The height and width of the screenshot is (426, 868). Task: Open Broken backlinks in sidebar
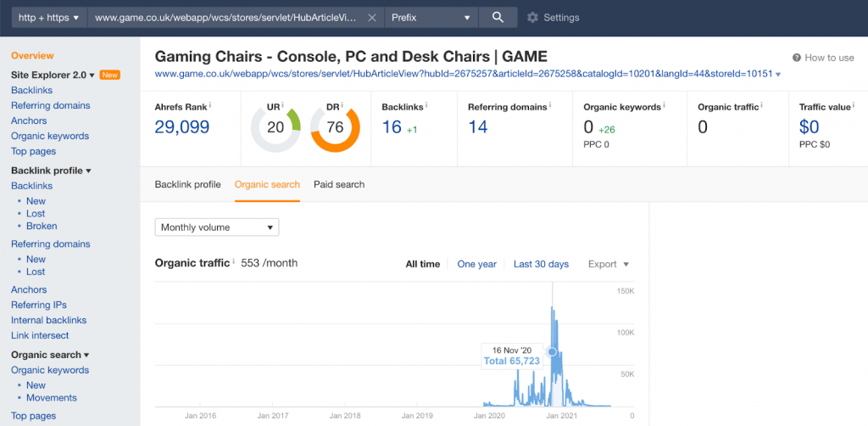42,226
